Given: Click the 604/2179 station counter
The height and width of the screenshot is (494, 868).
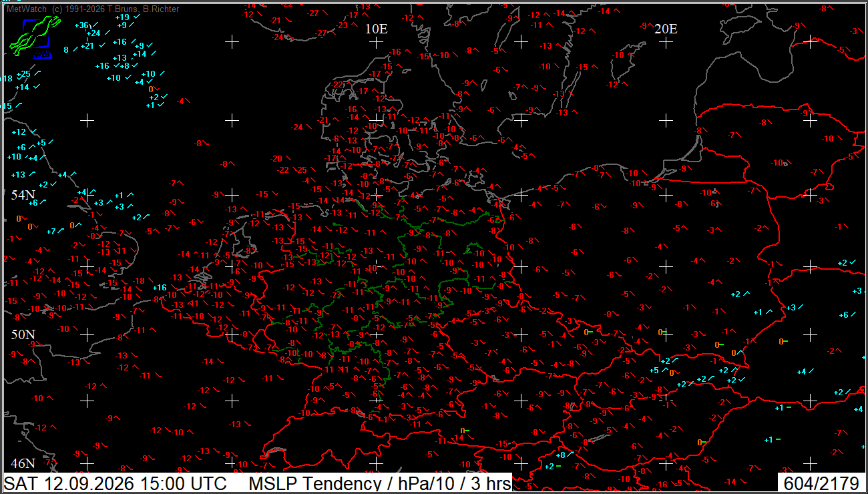Looking at the screenshot, I should [x=821, y=483].
